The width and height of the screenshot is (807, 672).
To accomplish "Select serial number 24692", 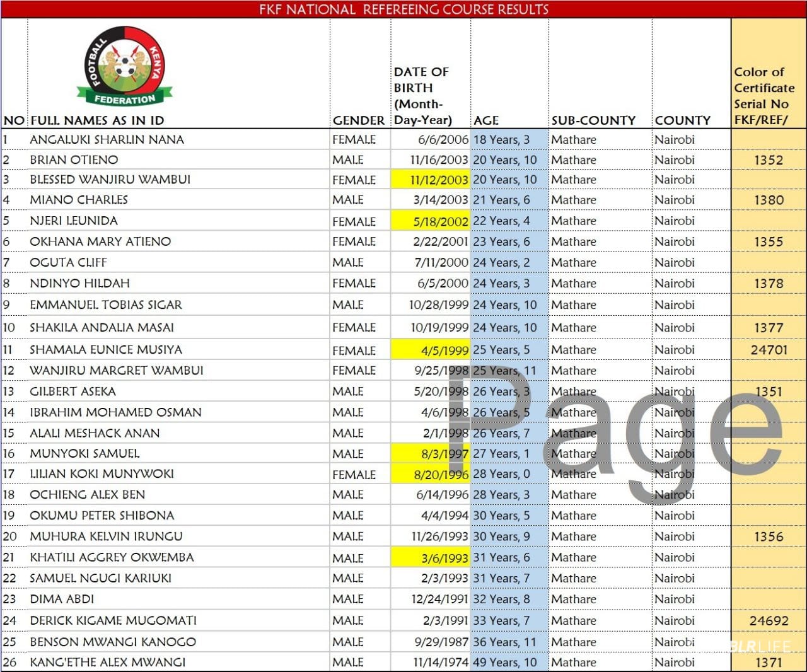I will (769, 621).
